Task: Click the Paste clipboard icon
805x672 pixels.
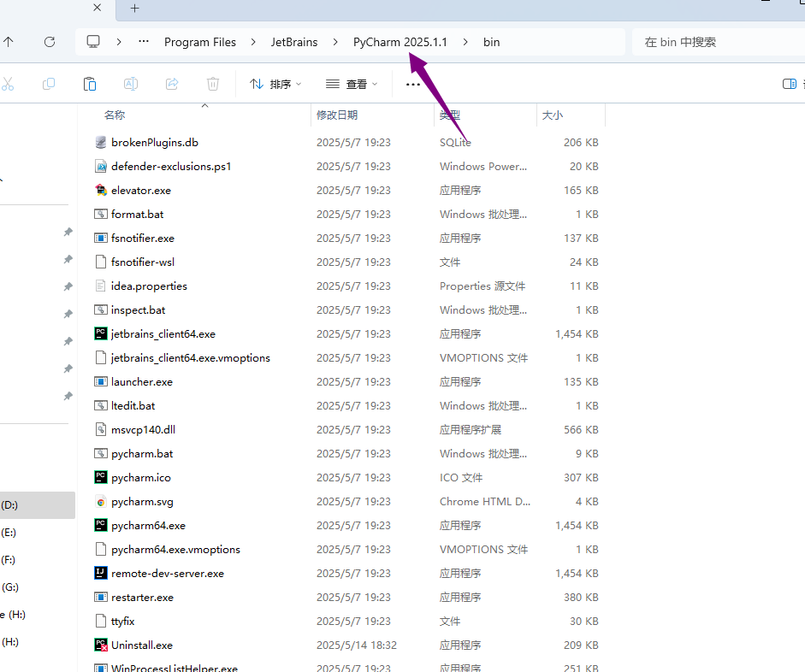Action: point(90,84)
